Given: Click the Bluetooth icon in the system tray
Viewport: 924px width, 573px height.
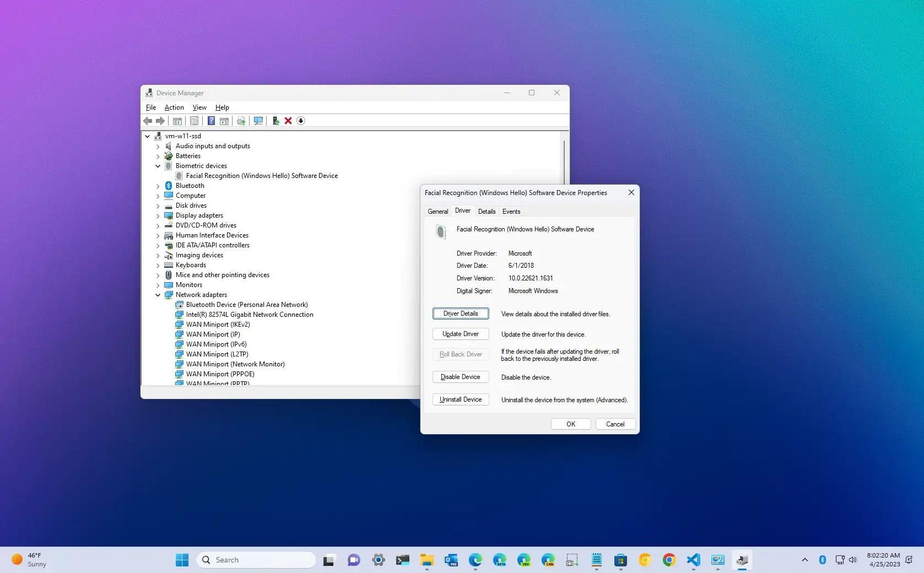Looking at the screenshot, I should 823,559.
